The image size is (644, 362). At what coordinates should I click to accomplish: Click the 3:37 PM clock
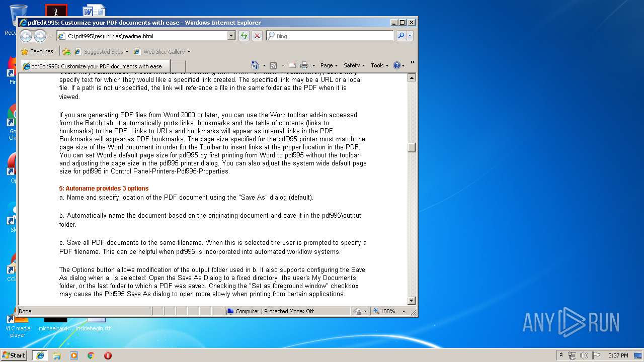618,355
